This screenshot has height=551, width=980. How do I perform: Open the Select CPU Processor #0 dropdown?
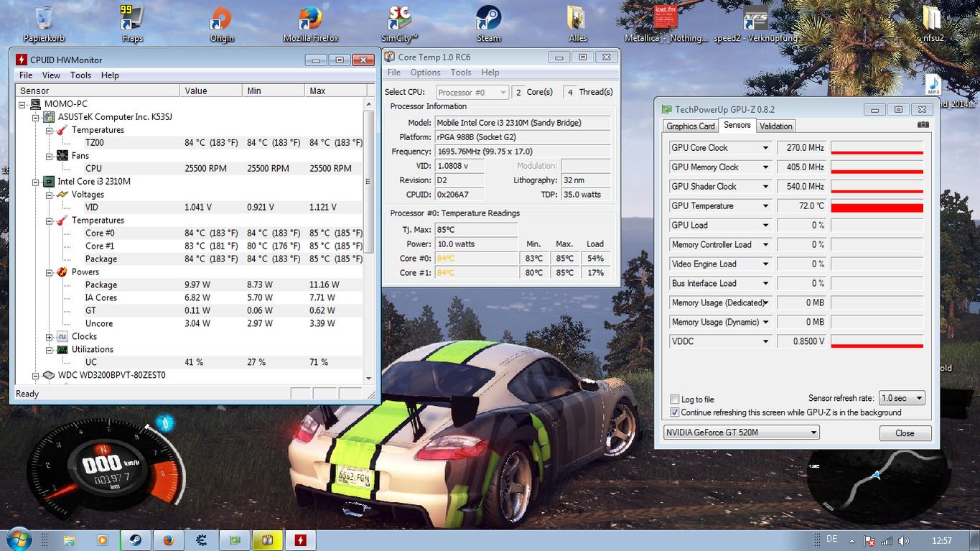(x=472, y=92)
